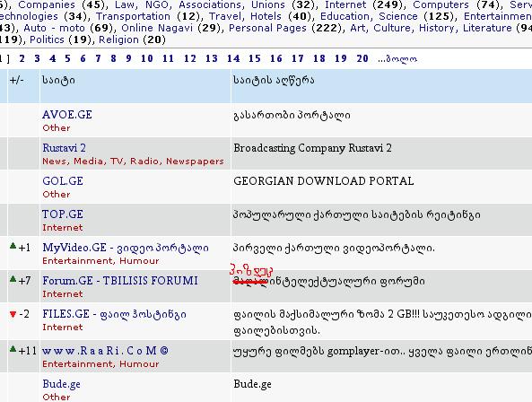Open the Internet category with 249 sites
Viewport: 532px width, 402px height.
[345, 4]
